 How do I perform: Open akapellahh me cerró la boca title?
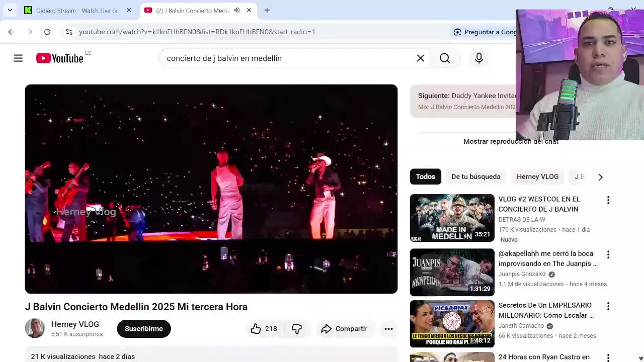coord(548,258)
